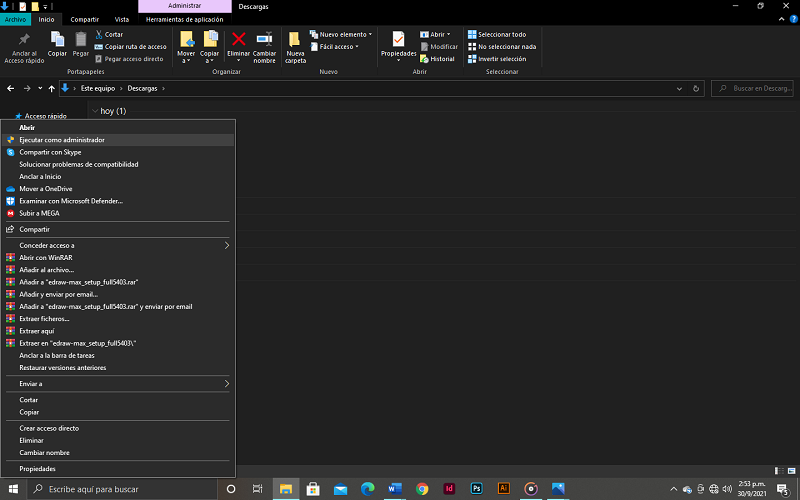Select Extraer aquí
Image resolution: width=800 pixels, height=500 pixels.
click(x=118, y=331)
